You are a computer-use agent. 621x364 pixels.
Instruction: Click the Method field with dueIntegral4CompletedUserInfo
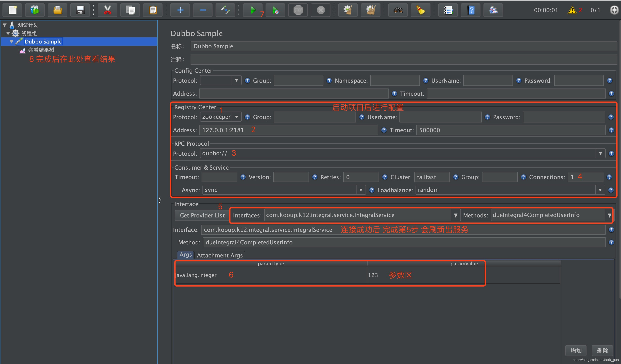pyautogui.click(x=404, y=242)
